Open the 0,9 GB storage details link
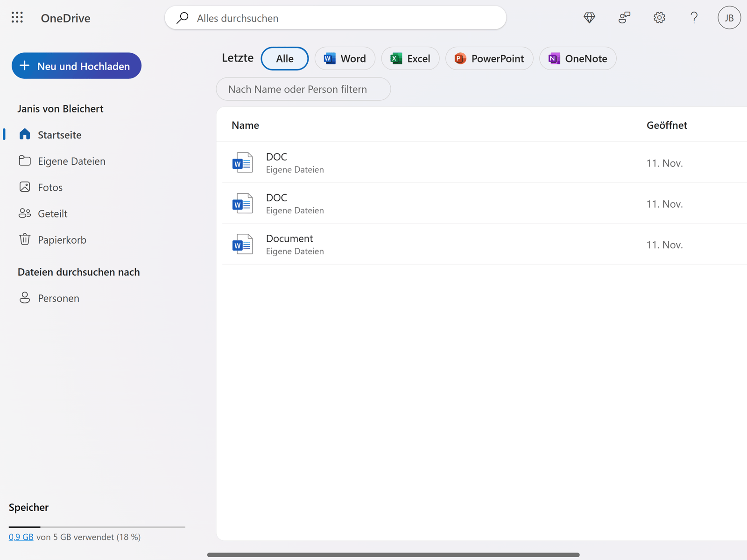The height and width of the screenshot is (560, 747). pyautogui.click(x=21, y=537)
